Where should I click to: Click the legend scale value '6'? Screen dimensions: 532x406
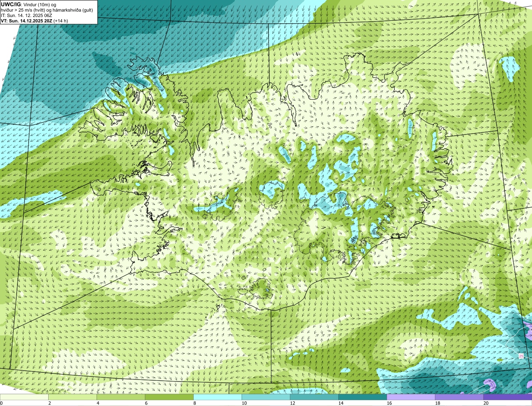[x=146, y=403]
